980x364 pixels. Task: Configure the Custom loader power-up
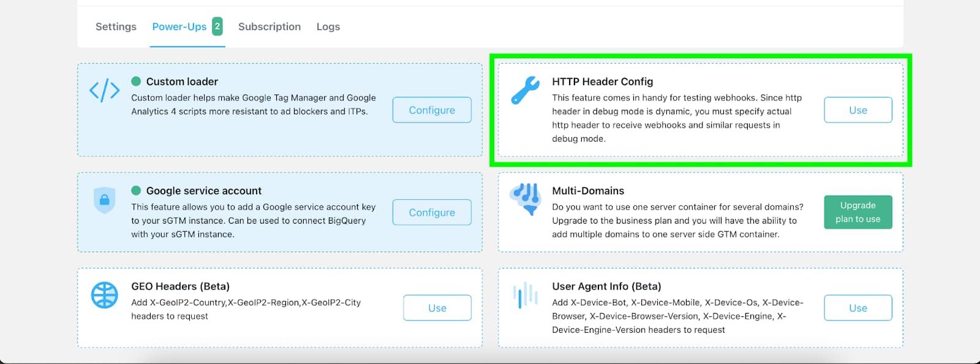(x=432, y=110)
